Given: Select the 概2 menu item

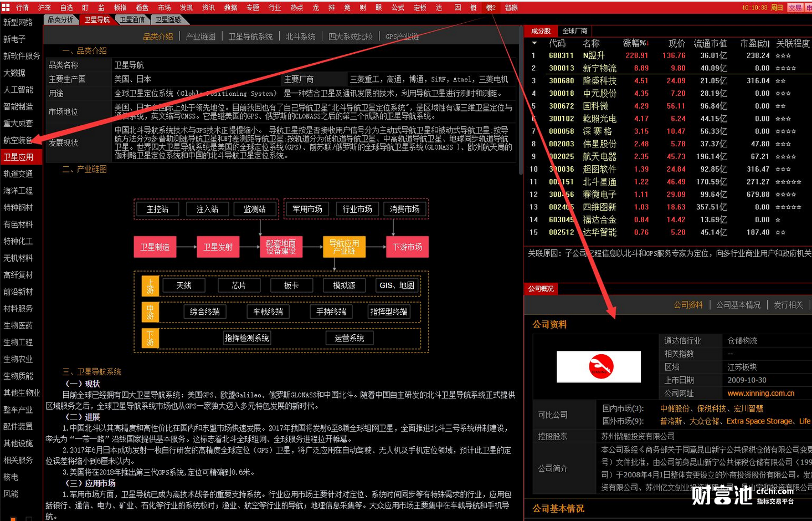Looking at the screenshot, I should pyautogui.click(x=491, y=8).
